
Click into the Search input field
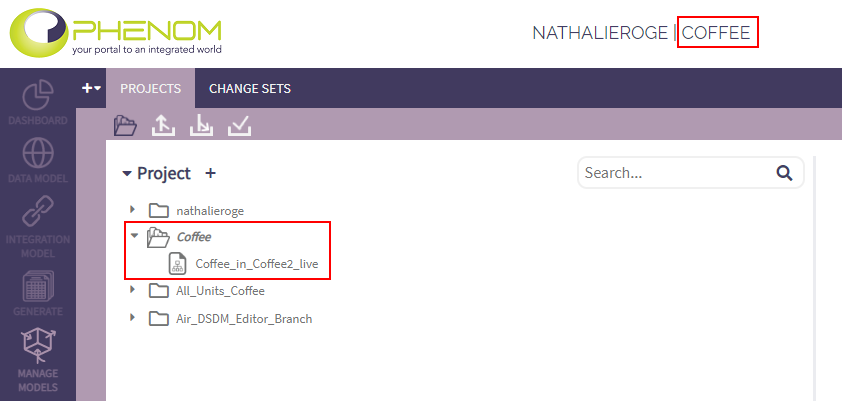pos(675,173)
